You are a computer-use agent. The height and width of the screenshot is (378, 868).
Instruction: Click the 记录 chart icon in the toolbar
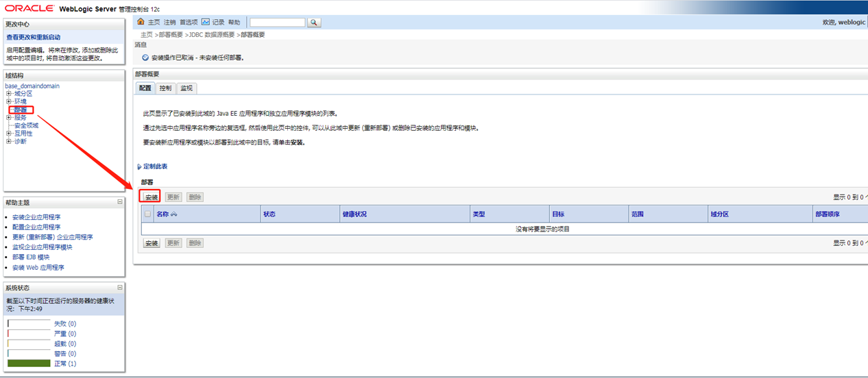(x=205, y=22)
